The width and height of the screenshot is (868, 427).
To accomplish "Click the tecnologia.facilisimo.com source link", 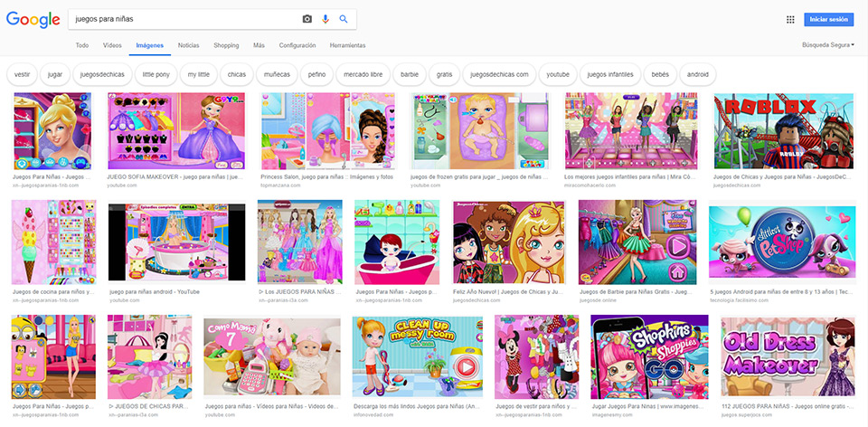I will [x=740, y=300].
